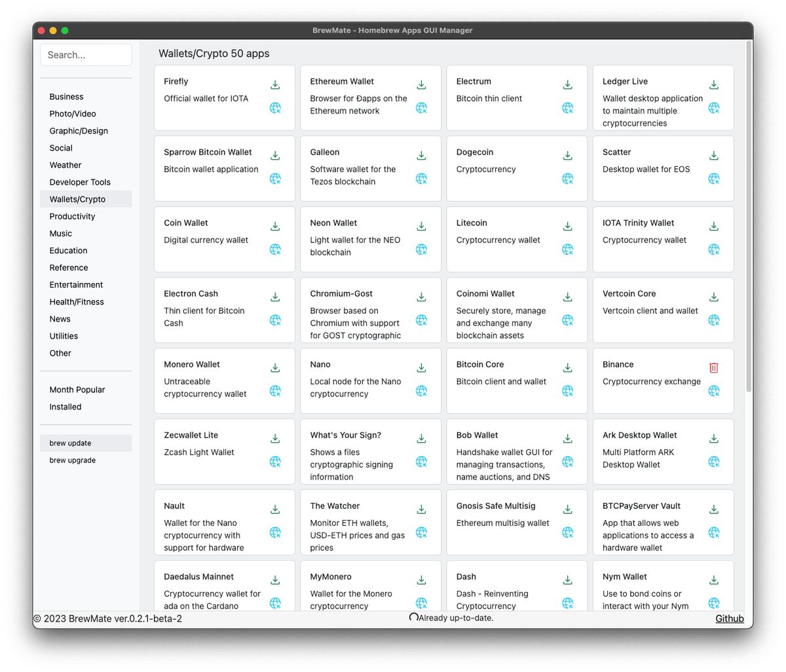Install Zecwallet Lite with the download icon
Image resolution: width=786 pixels, height=672 pixels.
[275, 438]
